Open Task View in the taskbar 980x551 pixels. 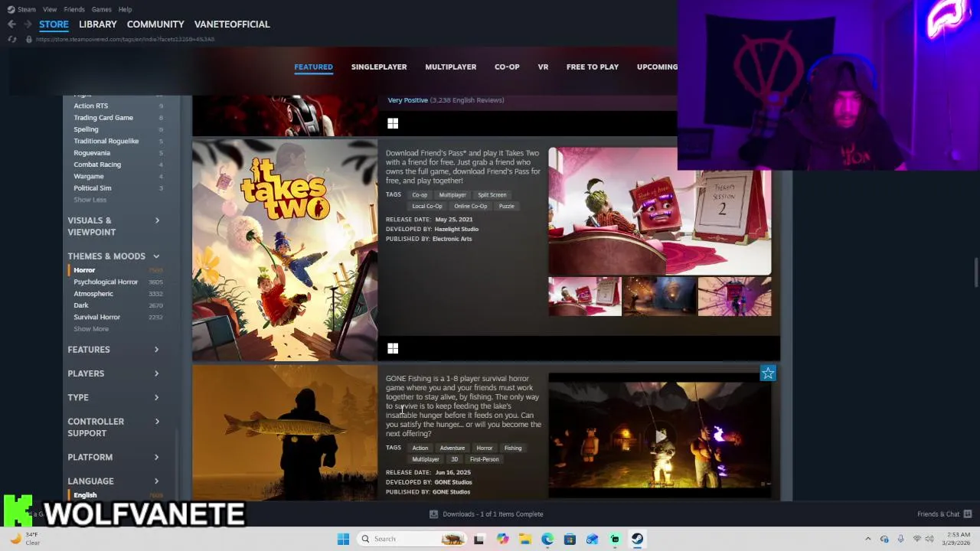[479, 539]
